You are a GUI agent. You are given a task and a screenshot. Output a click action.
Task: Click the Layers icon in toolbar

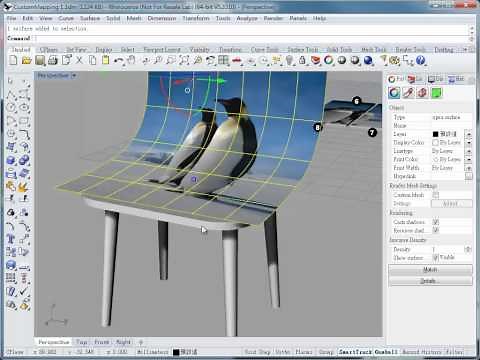(315, 60)
